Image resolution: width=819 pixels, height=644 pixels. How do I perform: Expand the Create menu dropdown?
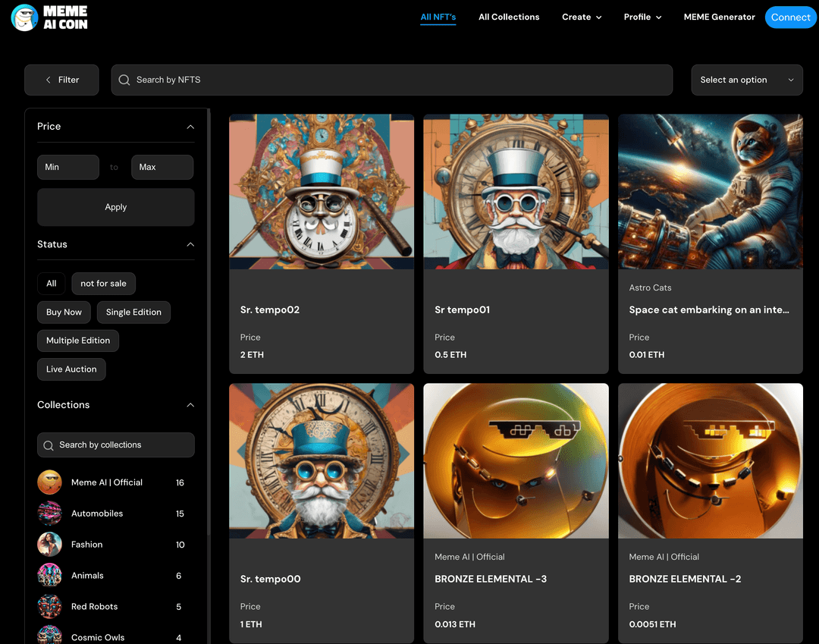tap(582, 17)
